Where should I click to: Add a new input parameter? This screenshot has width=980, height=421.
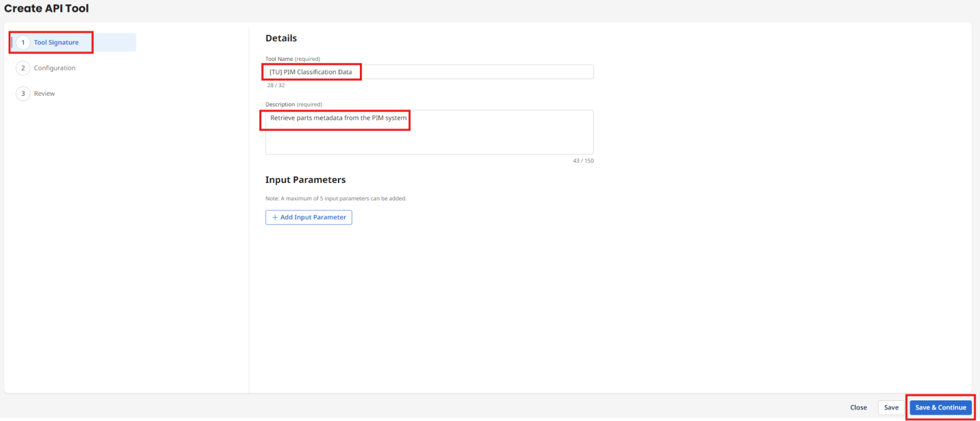[x=309, y=217]
